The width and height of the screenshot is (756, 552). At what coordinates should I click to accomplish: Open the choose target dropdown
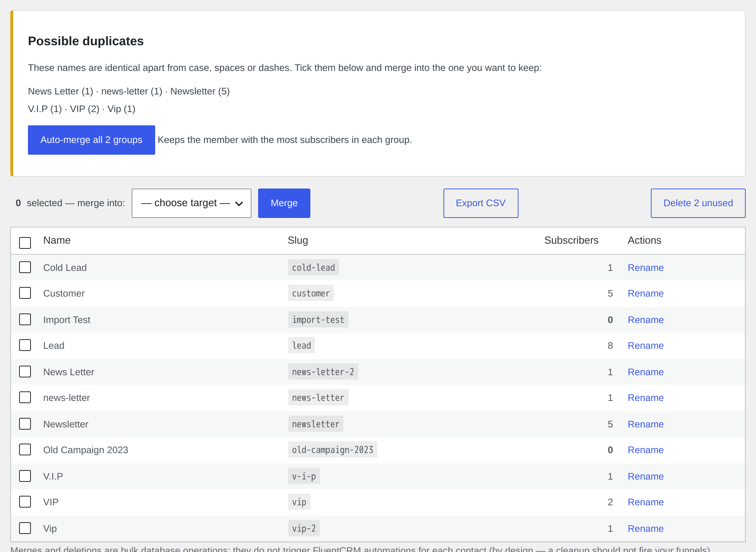coord(191,203)
